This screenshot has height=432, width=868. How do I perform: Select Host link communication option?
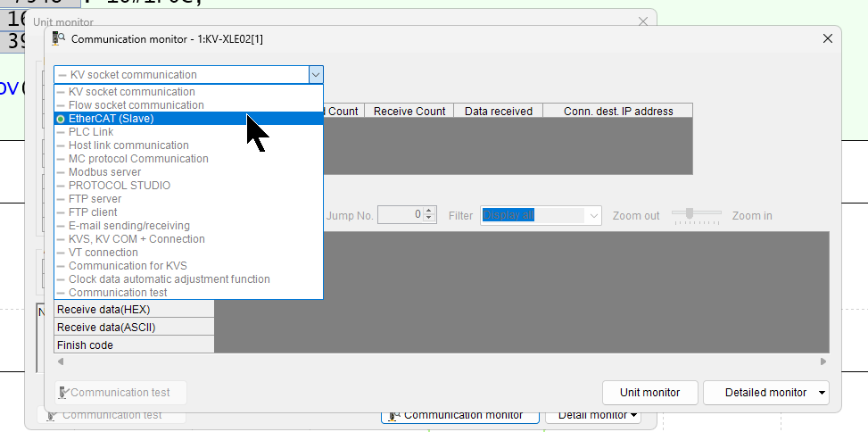(x=188, y=145)
